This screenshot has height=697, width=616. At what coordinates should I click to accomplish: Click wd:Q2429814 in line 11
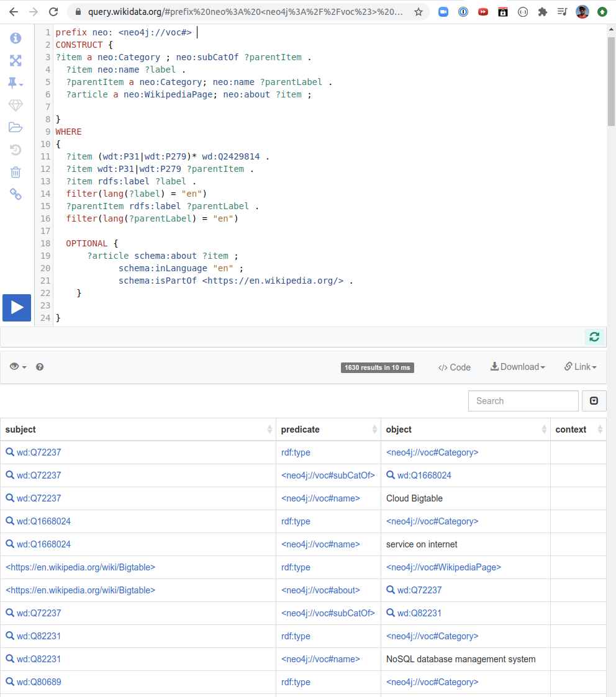(x=231, y=156)
